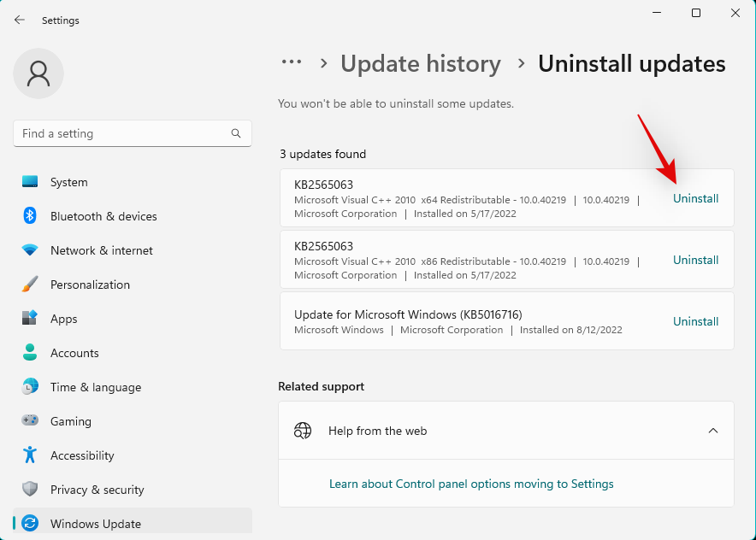Click the Accessibility icon
The width and height of the screenshot is (756, 540).
[x=29, y=455]
